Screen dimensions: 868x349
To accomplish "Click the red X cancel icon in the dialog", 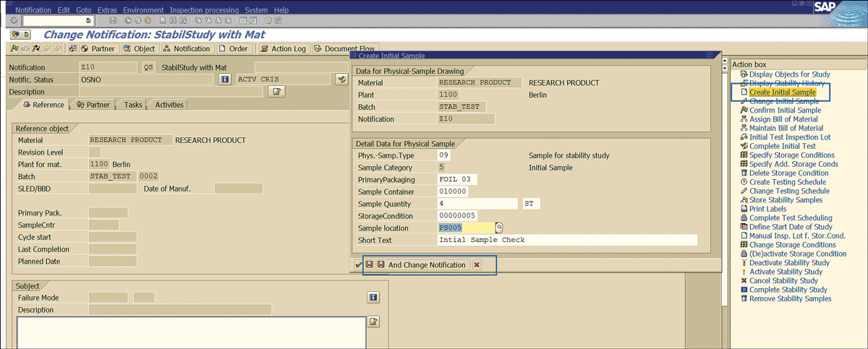I will pyautogui.click(x=477, y=265).
